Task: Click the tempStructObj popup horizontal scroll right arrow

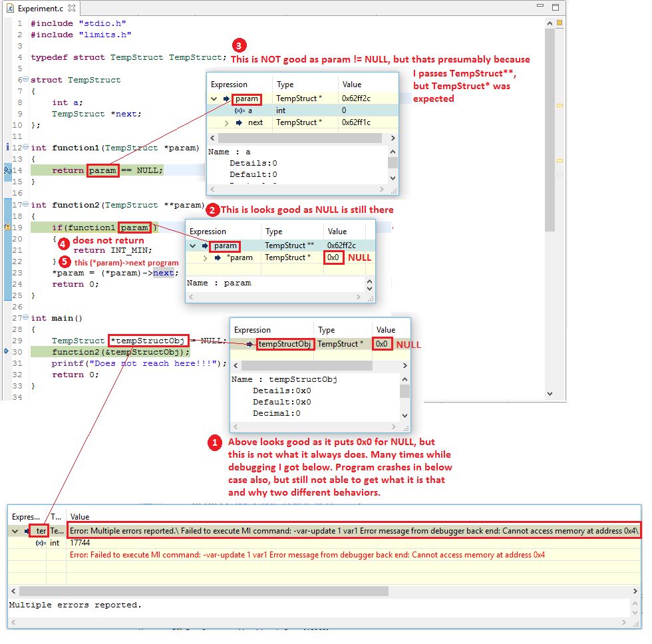Action: (405, 365)
